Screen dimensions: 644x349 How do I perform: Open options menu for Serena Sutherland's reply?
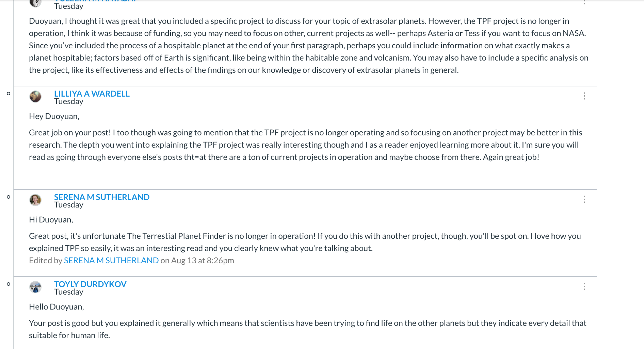click(x=584, y=199)
